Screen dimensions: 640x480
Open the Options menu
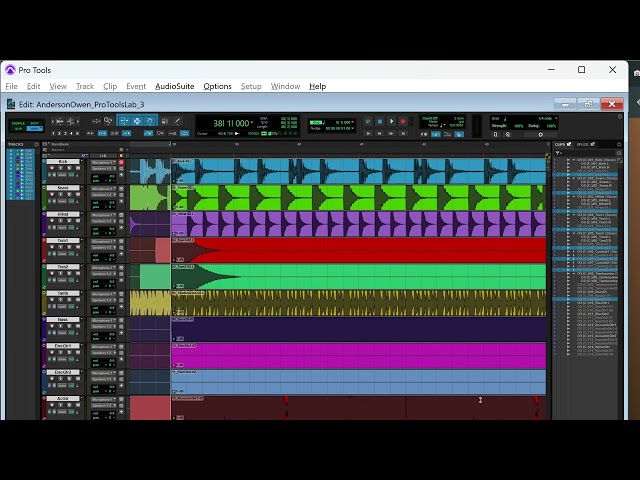[x=218, y=86]
